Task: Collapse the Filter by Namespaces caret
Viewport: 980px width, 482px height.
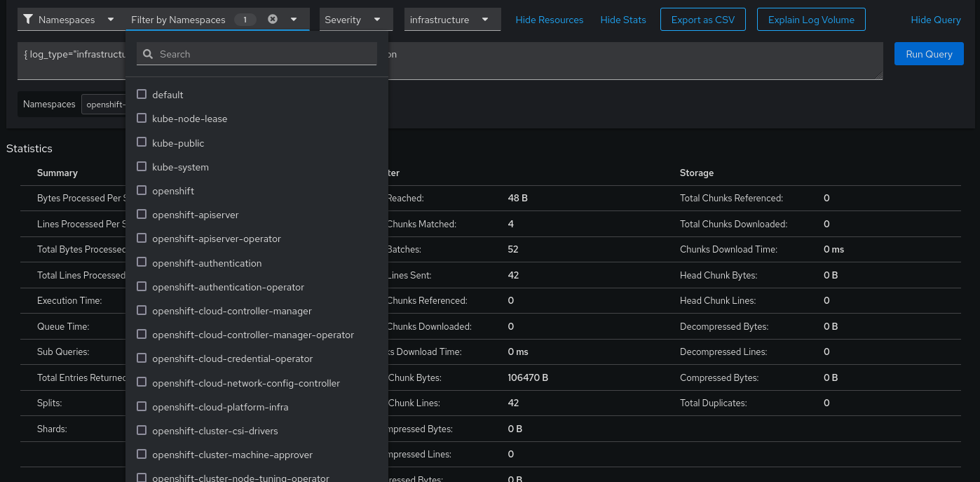Action: [294, 20]
